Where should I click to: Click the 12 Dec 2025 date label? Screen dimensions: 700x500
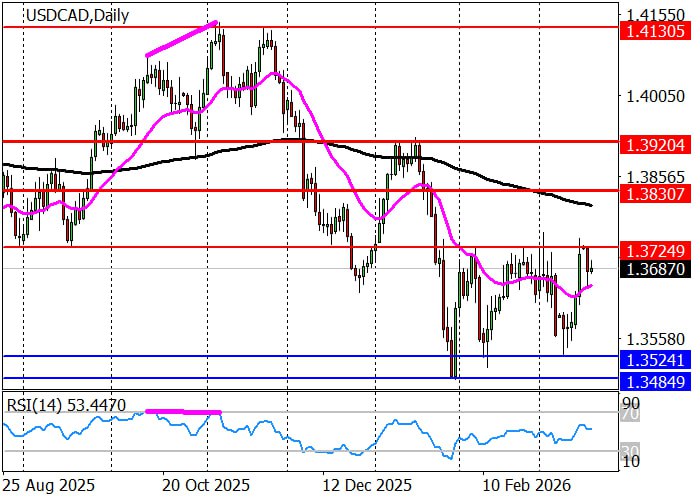click(364, 484)
